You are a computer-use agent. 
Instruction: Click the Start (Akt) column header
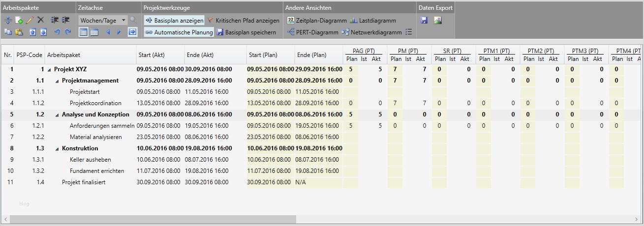[x=160, y=55]
